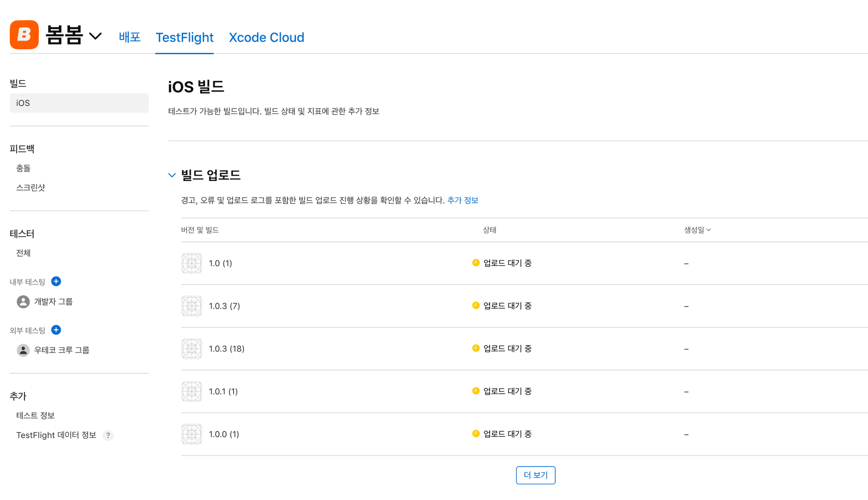This screenshot has width=868, height=500.
Task: Click yellow pending status icon for 1.0.1 (1)
Action: tap(476, 391)
